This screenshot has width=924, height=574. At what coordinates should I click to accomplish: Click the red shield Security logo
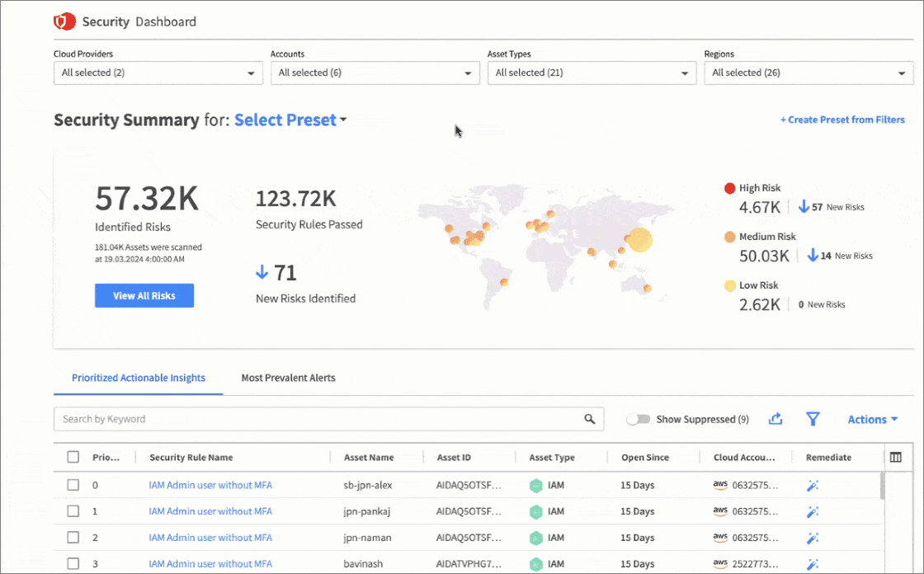pyautogui.click(x=65, y=21)
